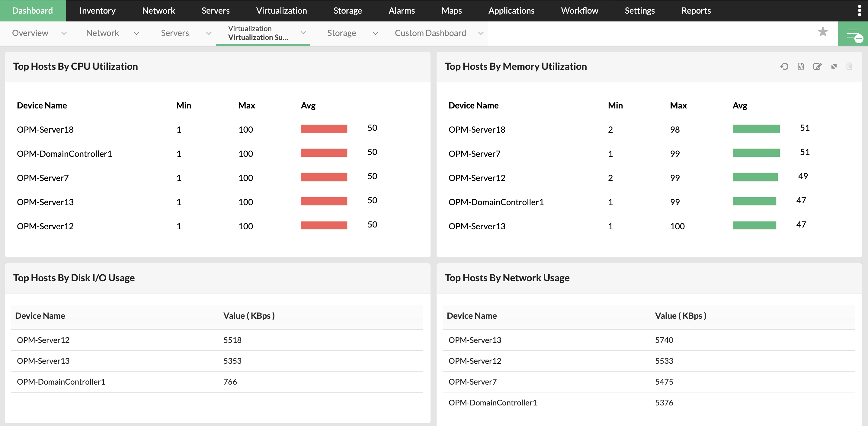The image size is (868, 426).
Task: Edit the Memory Utilization widget
Action: coord(817,66)
